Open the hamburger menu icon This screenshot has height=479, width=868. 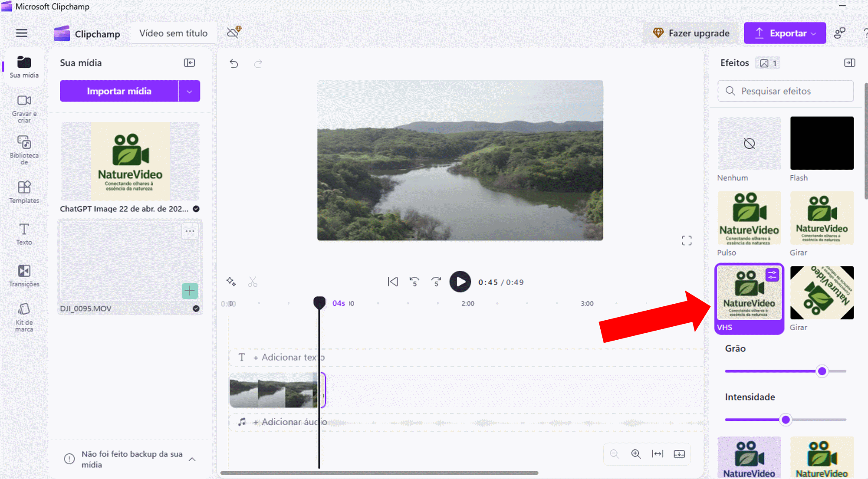21,33
